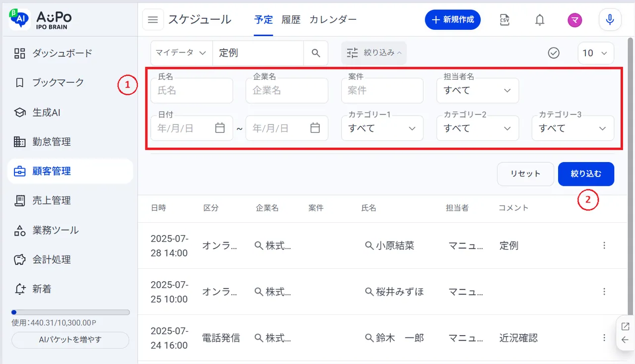Open the 担当者名 dropdown
Viewport: 635px width, 364px height.
pyautogui.click(x=478, y=91)
